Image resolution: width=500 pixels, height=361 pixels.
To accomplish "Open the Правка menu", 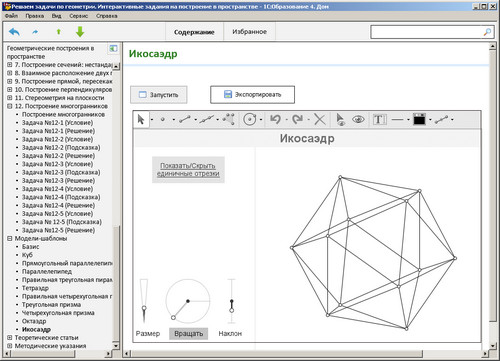I will point(34,16).
